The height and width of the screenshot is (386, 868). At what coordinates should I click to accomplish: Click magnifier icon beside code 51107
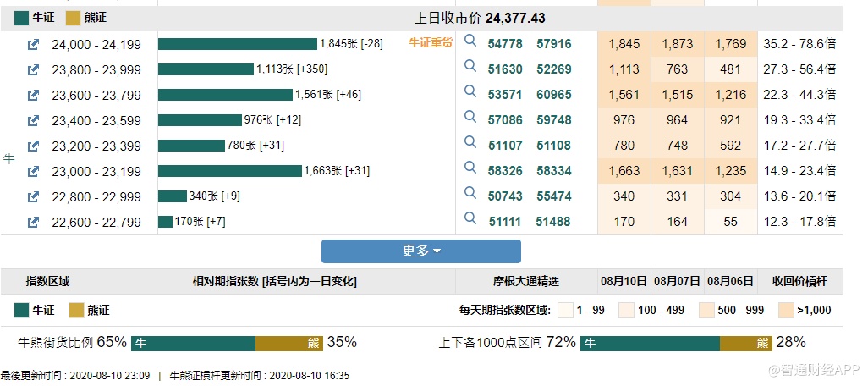[x=470, y=142]
